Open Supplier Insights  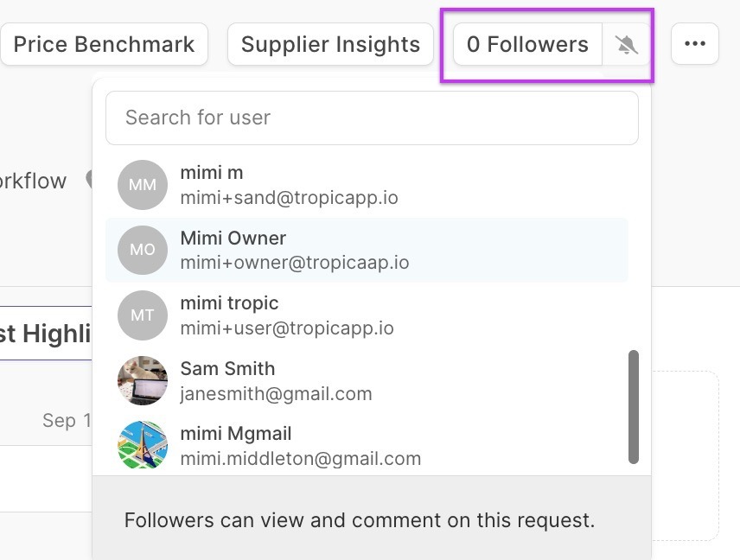coord(330,45)
